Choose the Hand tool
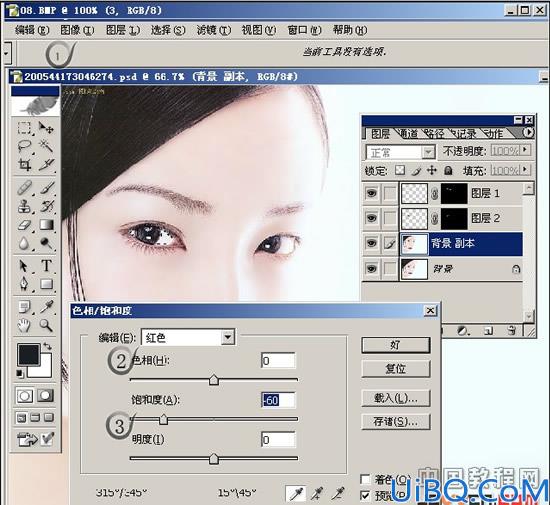The image size is (550, 505). 24,325
